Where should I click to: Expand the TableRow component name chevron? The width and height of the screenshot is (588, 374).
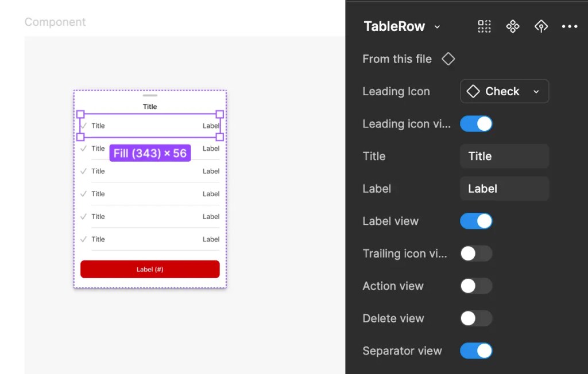[x=437, y=27]
